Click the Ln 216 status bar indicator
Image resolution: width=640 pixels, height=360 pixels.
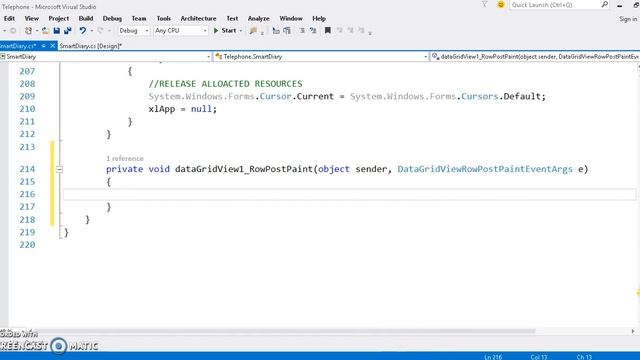(x=493, y=357)
